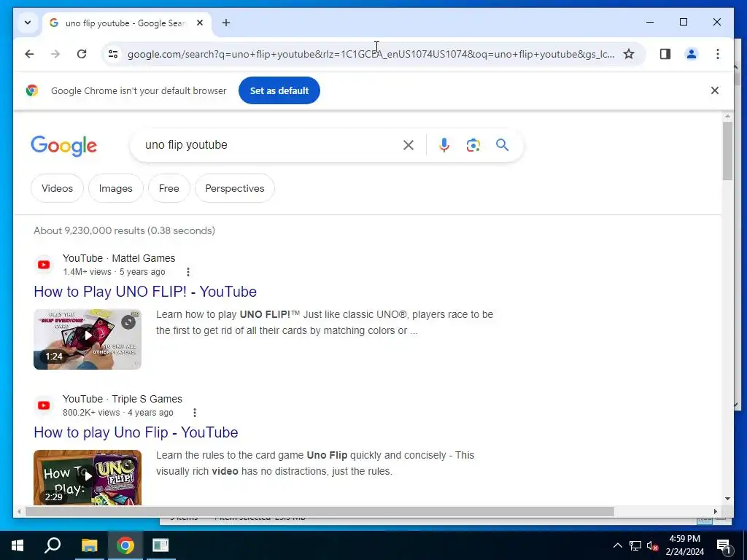Viewport: 747px width, 560px height.
Task: Set Chrome as default browser
Action: coord(279,90)
